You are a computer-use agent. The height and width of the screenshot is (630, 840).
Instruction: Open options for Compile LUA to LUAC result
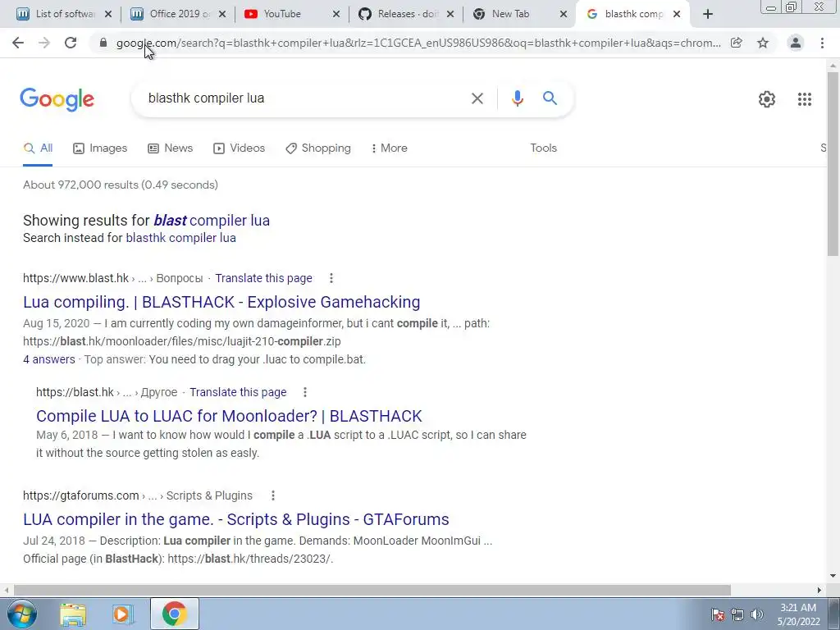point(305,392)
